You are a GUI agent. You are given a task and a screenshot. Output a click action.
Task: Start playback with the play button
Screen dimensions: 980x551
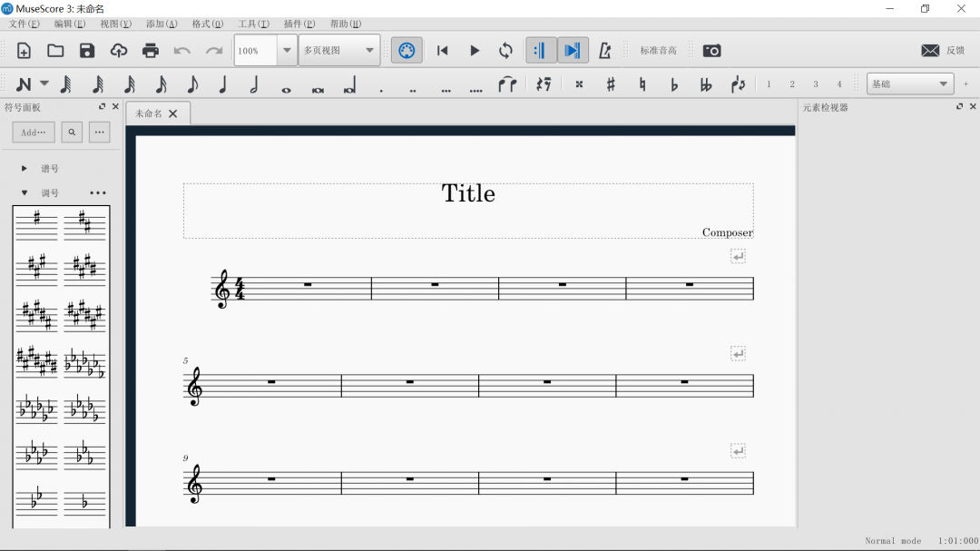click(x=475, y=51)
